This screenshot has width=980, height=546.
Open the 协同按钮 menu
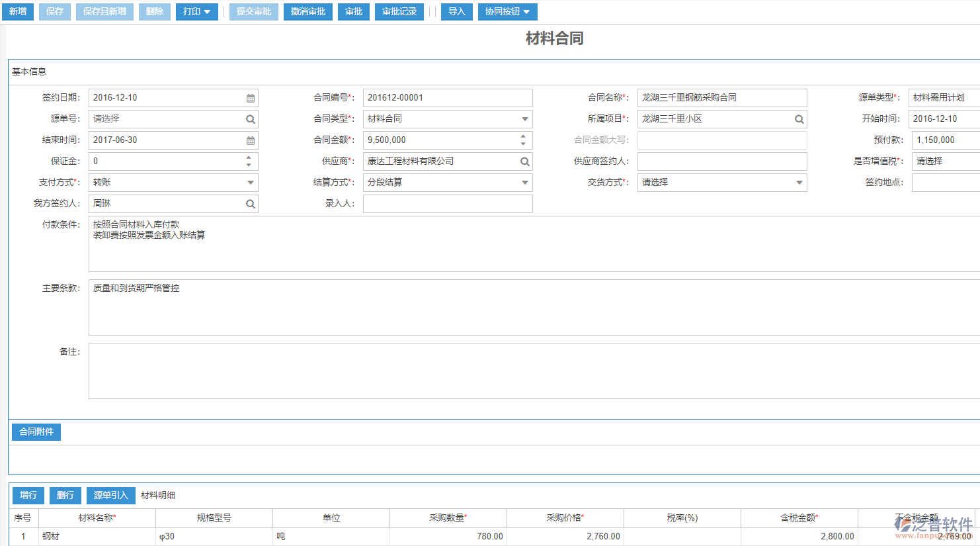(507, 11)
